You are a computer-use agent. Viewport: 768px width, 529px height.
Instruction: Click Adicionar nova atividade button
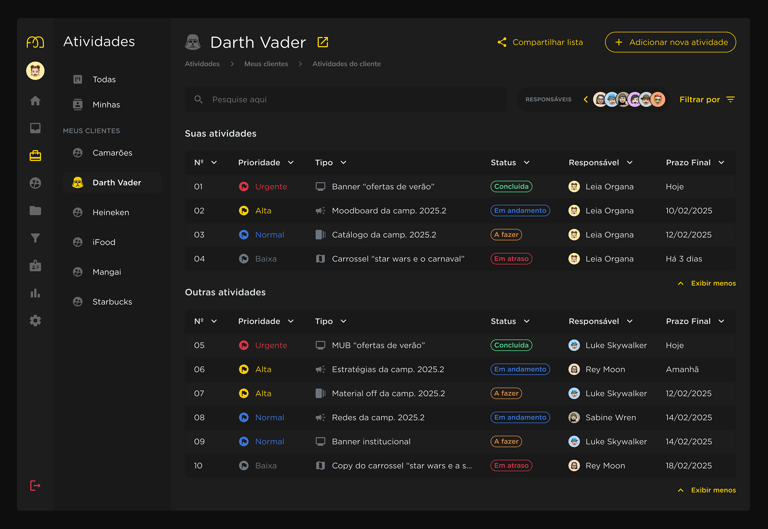[671, 42]
